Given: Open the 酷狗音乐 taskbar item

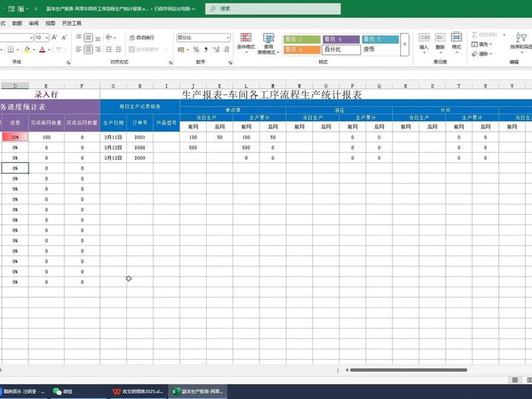Looking at the screenshot, I should click(x=24, y=391).
